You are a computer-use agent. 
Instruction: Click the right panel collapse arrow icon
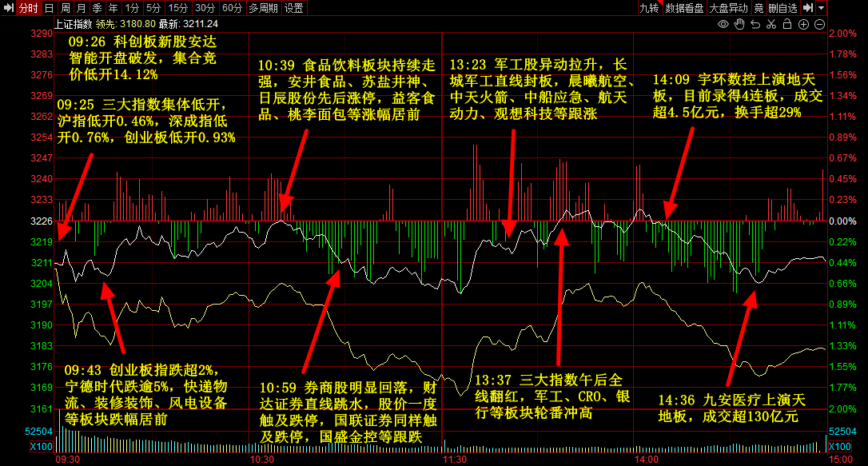coord(808,8)
